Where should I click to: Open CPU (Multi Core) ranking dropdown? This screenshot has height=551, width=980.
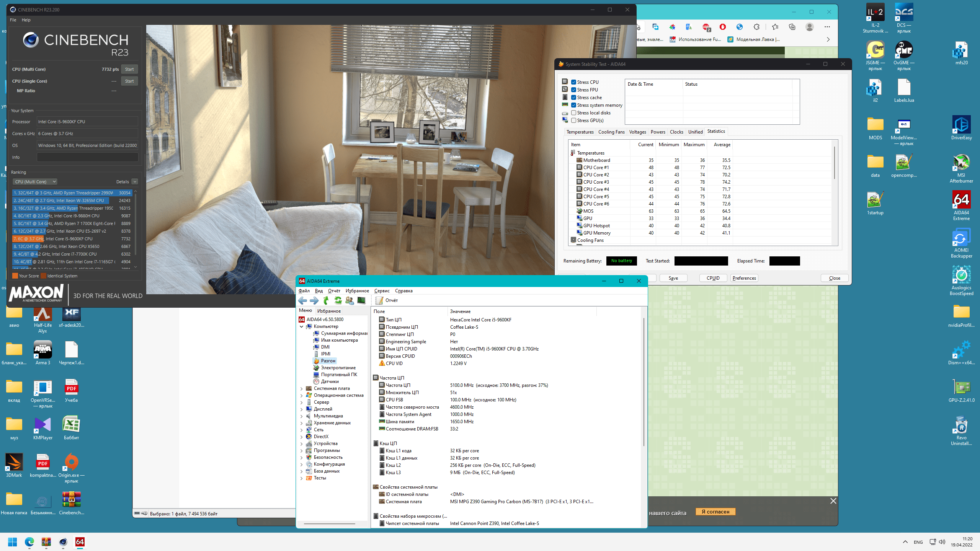pos(35,182)
